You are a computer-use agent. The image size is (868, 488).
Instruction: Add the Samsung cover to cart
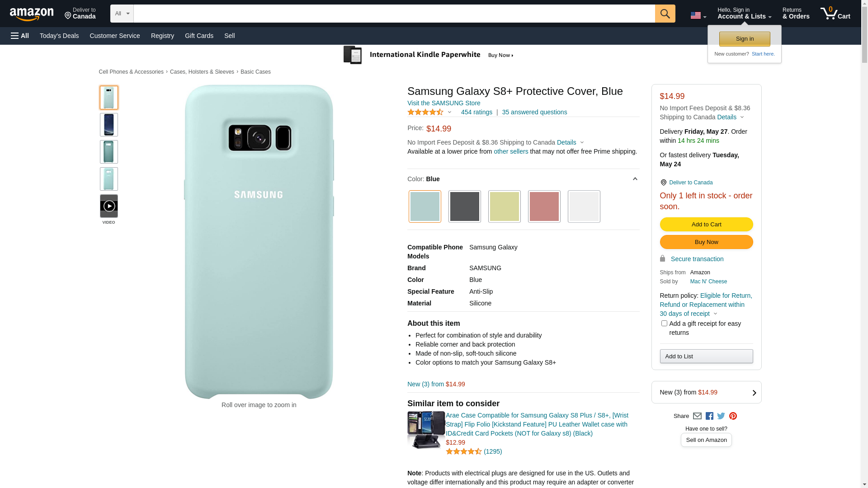(x=706, y=225)
